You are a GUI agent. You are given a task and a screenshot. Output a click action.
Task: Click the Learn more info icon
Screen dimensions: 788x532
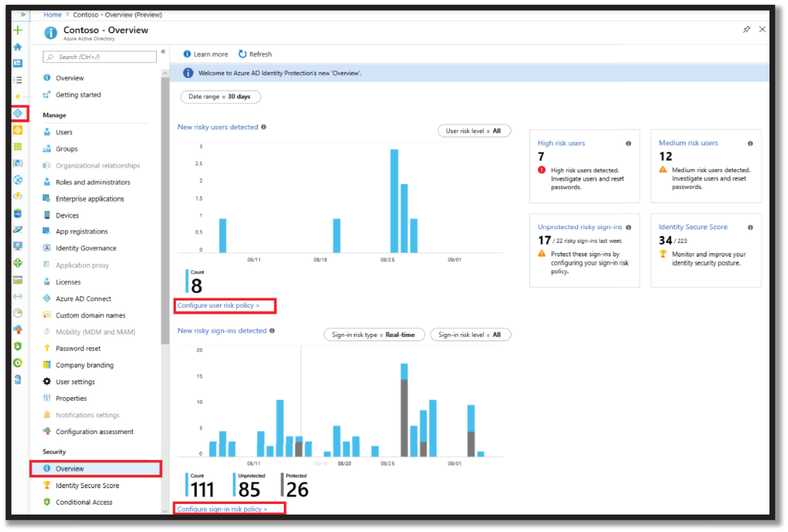tap(187, 54)
